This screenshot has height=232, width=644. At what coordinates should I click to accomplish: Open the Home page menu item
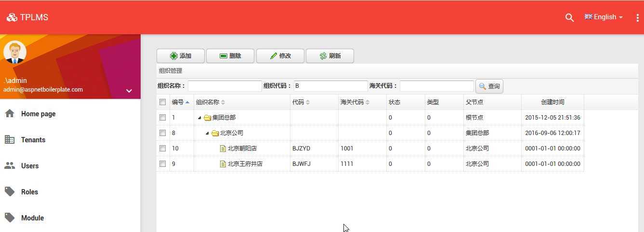pos(70,114)
